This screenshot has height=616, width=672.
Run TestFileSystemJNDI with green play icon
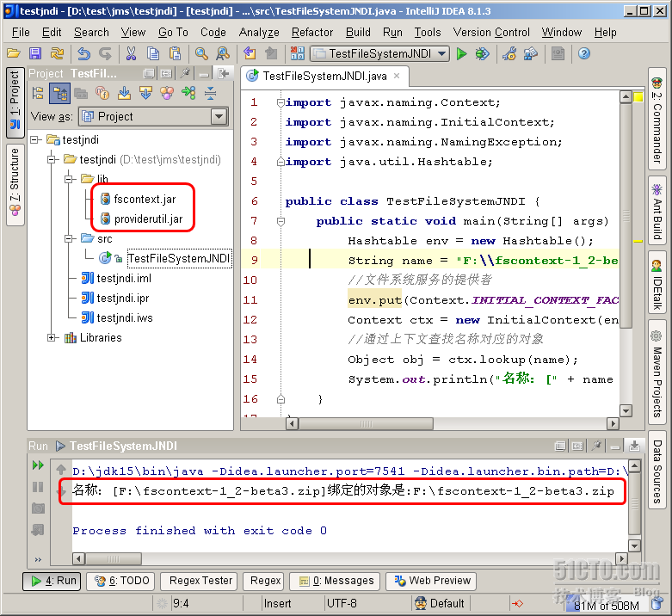pos(461,53)
